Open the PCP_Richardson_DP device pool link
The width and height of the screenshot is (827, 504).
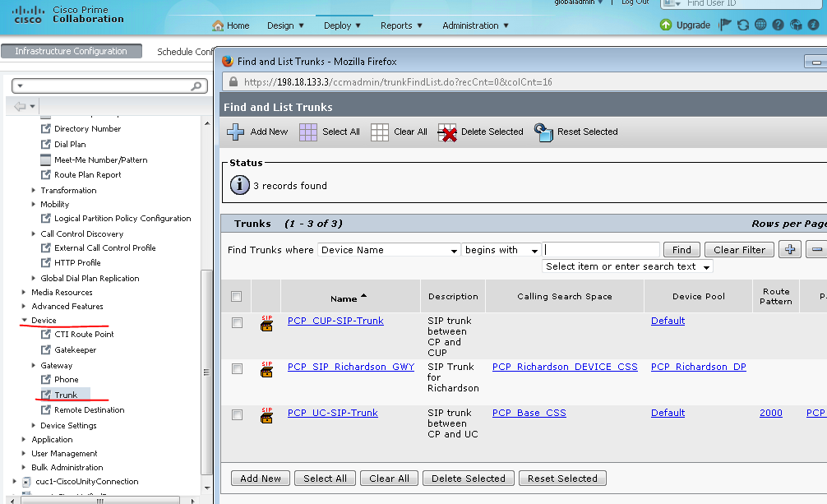point(698,367)
